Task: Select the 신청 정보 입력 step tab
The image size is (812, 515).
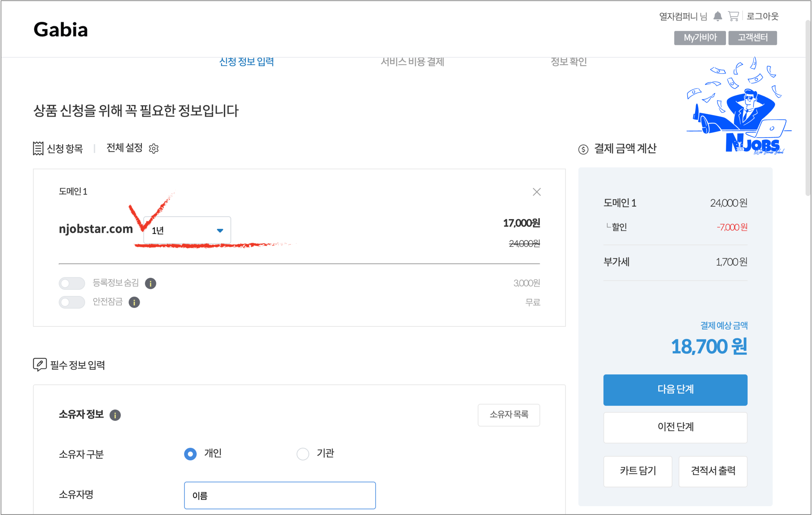Action: tap(247, 62)
